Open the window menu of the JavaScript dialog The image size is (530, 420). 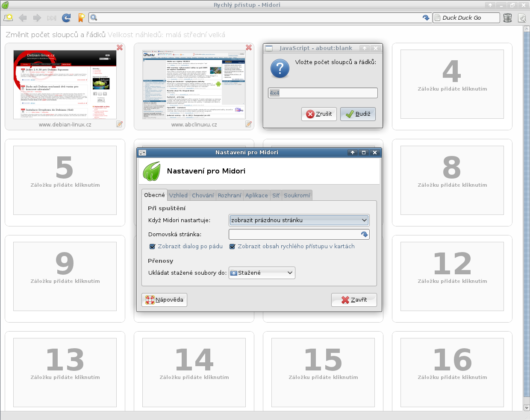(269, 48)
